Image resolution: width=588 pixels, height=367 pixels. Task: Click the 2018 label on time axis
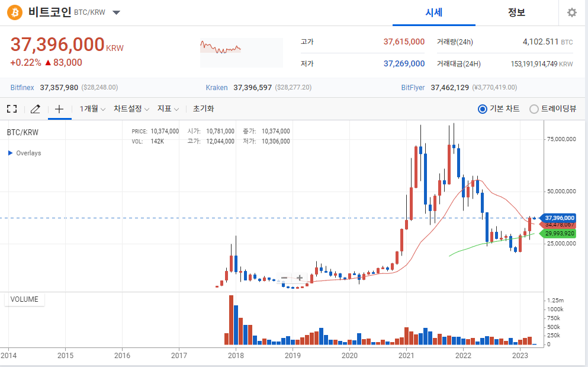[236, 355]
